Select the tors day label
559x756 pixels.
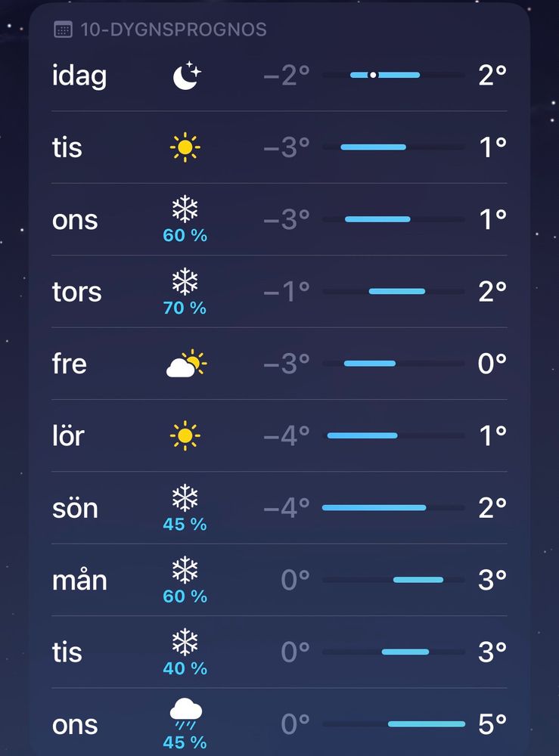point(76,292)
